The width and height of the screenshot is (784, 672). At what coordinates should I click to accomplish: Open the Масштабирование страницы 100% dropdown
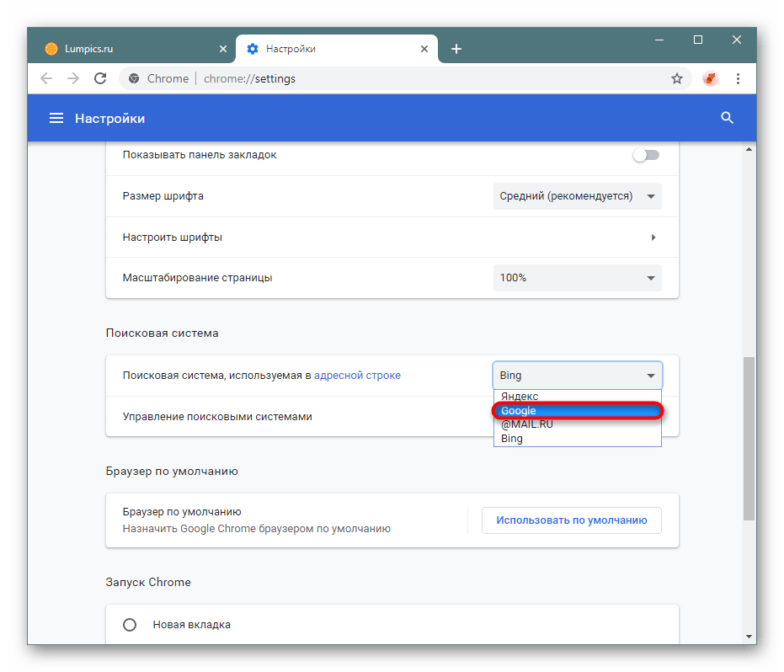click(x=578, y=278)
